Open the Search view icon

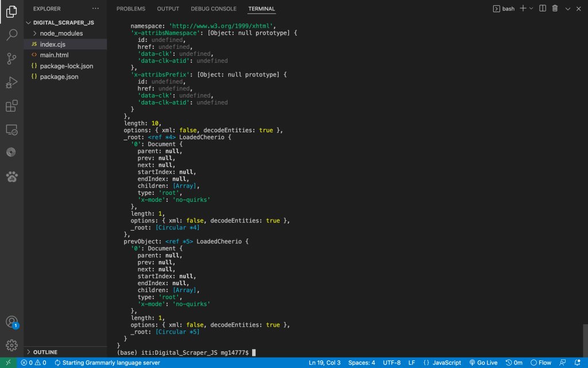point(11,35)
